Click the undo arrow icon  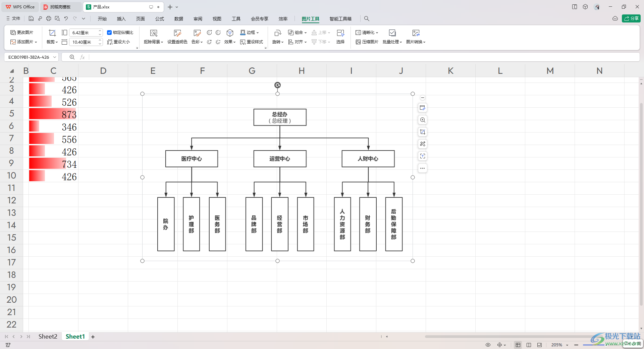[x=66, y=18]
